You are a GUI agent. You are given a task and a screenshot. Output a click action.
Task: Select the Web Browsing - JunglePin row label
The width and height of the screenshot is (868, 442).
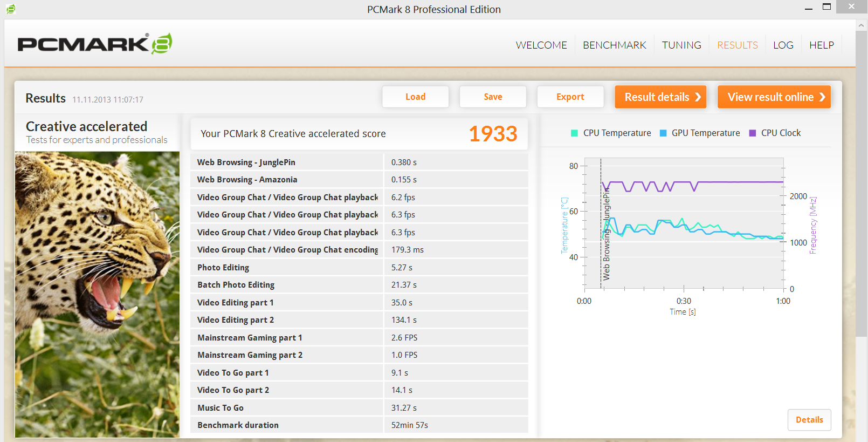tap(246, 162)
